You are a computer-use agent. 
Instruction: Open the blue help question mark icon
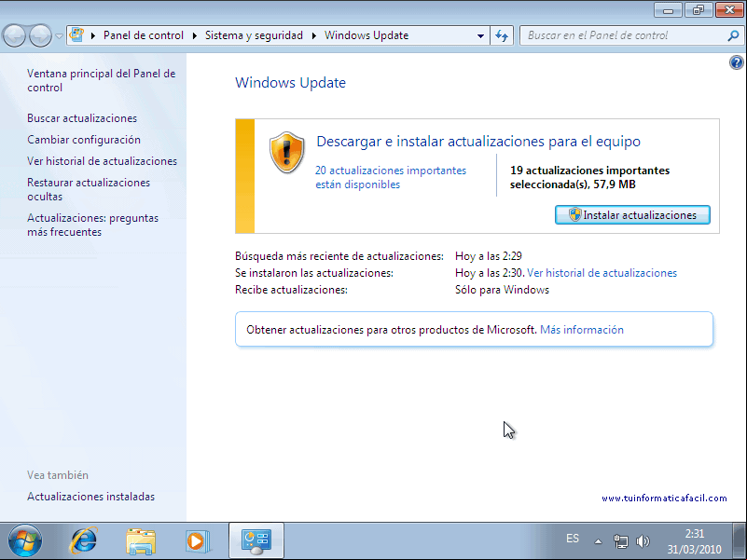[x=737, y=62]
